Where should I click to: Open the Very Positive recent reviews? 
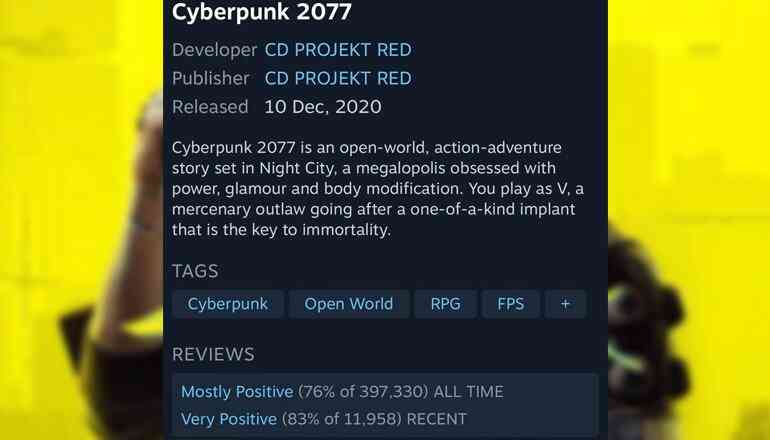tap(229, 419)
